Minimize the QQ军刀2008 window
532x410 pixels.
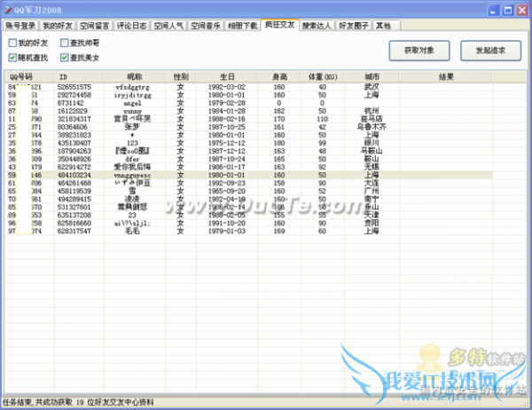(493, 10)
